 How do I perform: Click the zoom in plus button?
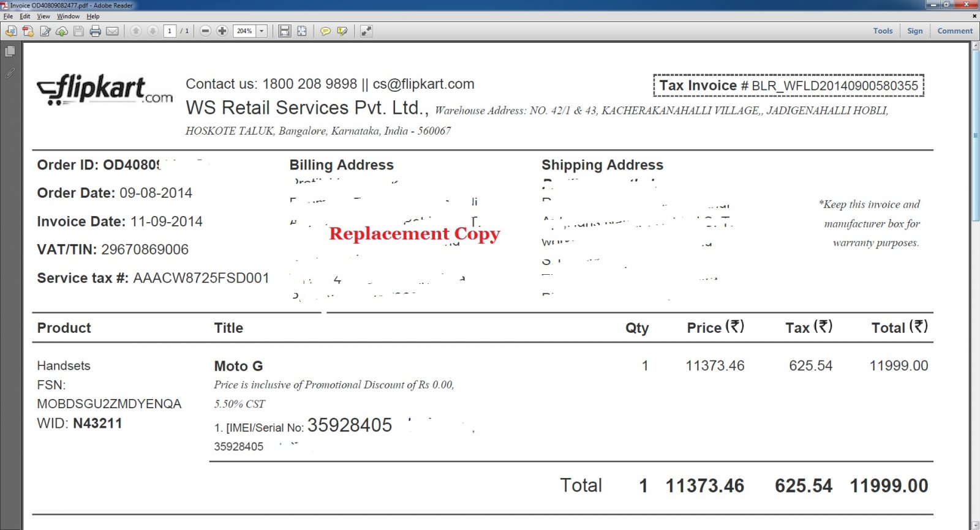(222, 31)
